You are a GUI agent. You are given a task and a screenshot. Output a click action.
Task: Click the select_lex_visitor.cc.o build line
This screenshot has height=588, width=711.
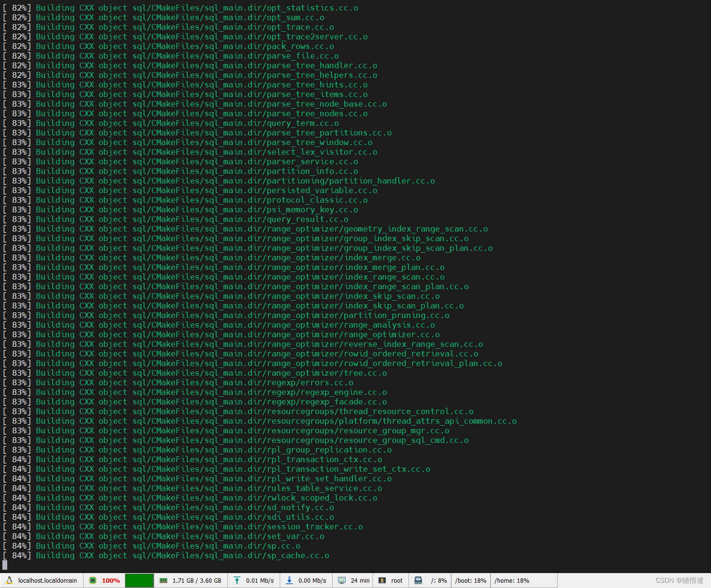point(190,152)
